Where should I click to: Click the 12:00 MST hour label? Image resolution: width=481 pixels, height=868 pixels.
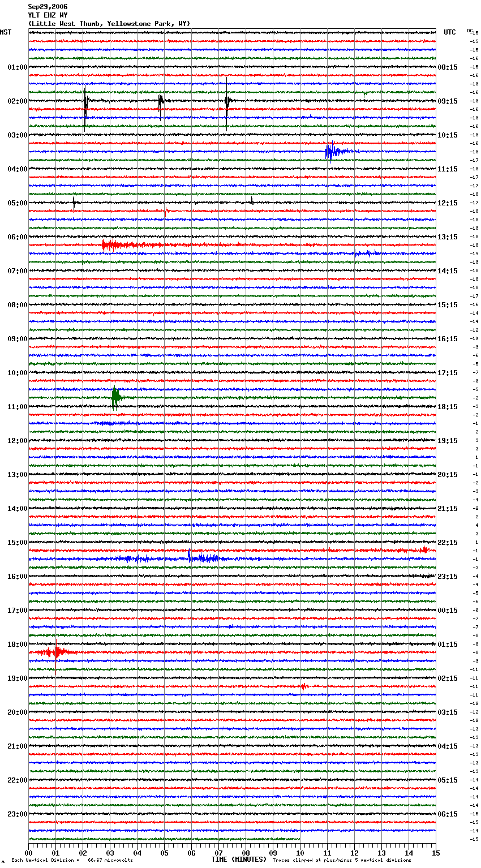coord(18,441)
